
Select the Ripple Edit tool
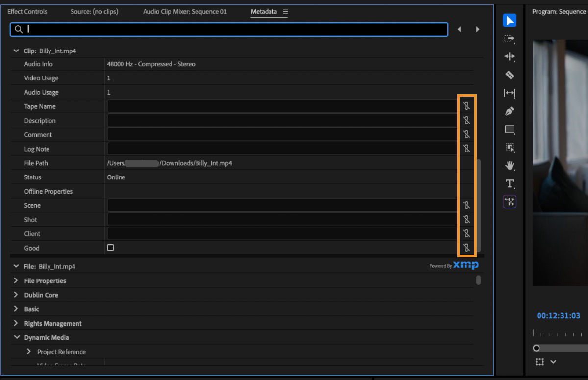[510, 57]
